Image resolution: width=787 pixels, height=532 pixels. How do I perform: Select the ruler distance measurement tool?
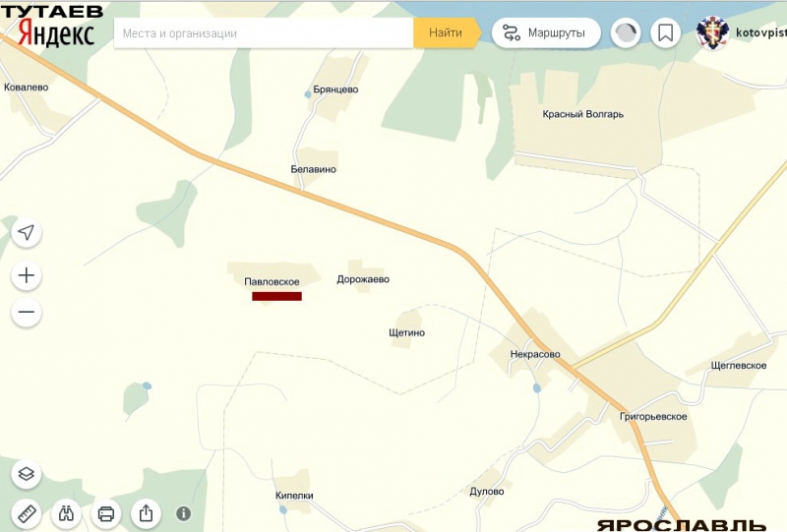click(27, 512)
